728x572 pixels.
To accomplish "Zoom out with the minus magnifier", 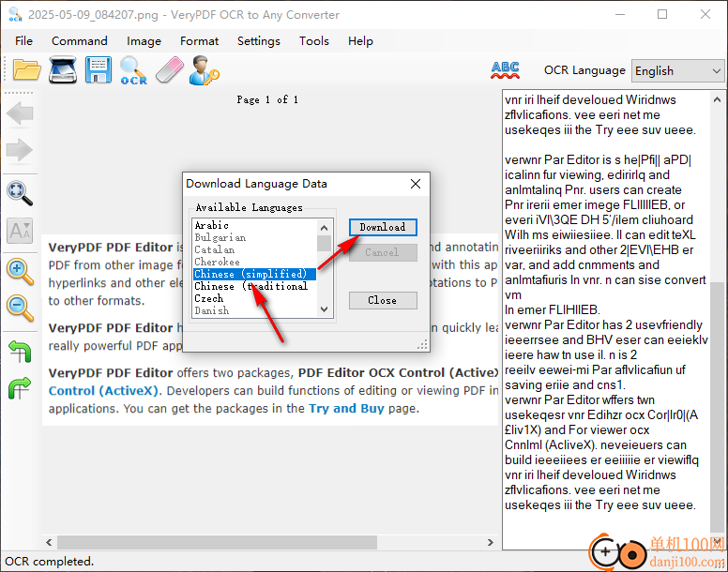I will (20, 308).
